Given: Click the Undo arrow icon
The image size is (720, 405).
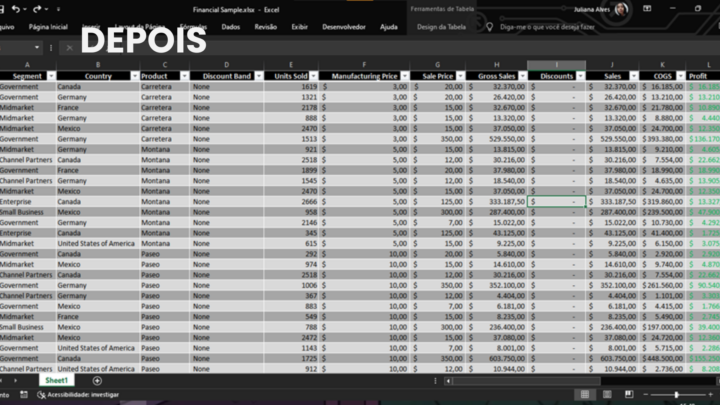Looking at the screenshot, I should 16,9.
